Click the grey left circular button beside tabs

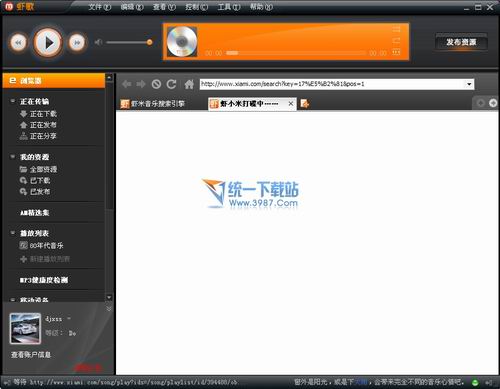tap(480, 103)
